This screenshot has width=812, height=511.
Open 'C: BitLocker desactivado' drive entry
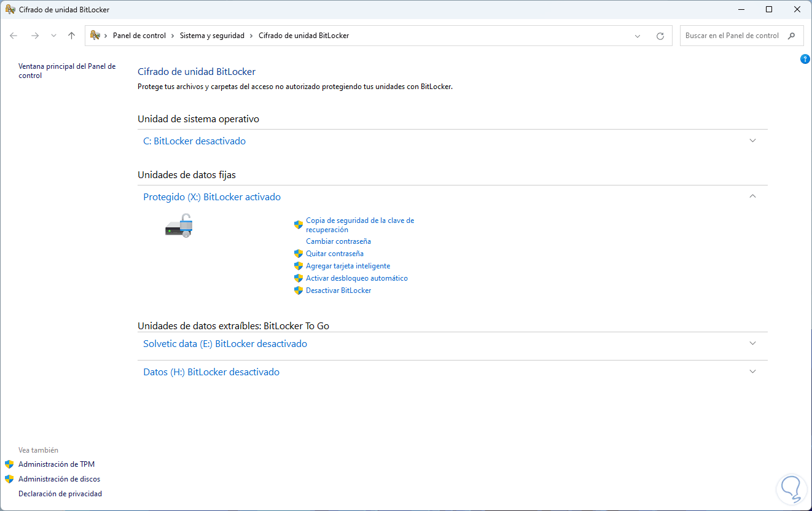(x=194, y=141)
